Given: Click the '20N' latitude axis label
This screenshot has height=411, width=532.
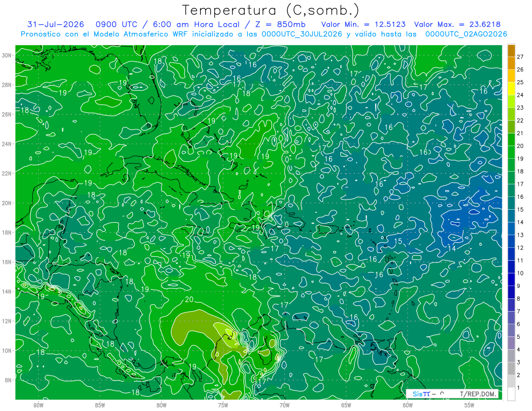Looking at the screenshot, I should (x=7, y=203).
